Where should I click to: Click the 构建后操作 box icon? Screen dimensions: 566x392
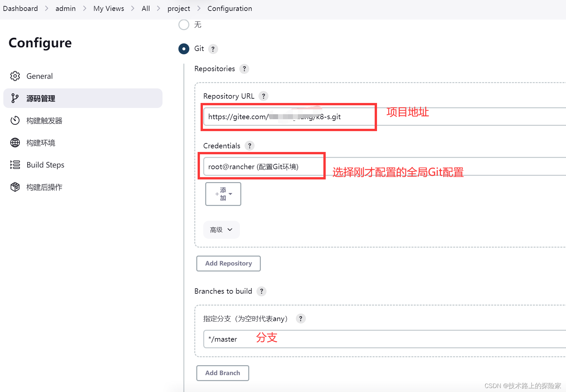(15, 187)
